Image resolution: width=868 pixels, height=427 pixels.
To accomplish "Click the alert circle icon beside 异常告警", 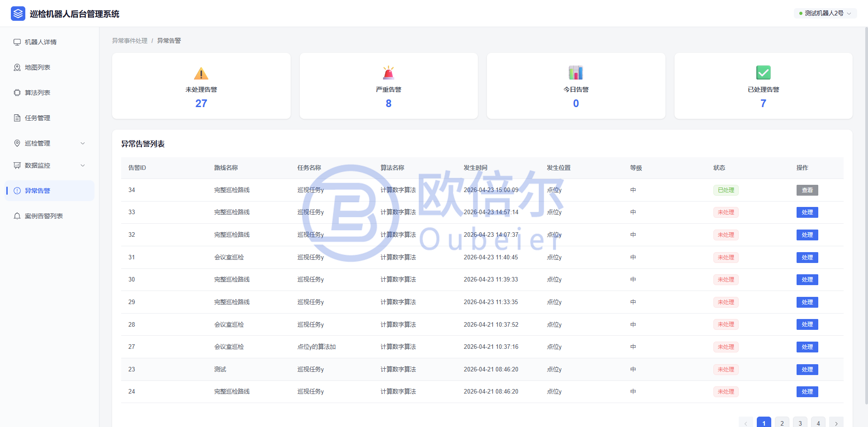I will 17,191.
